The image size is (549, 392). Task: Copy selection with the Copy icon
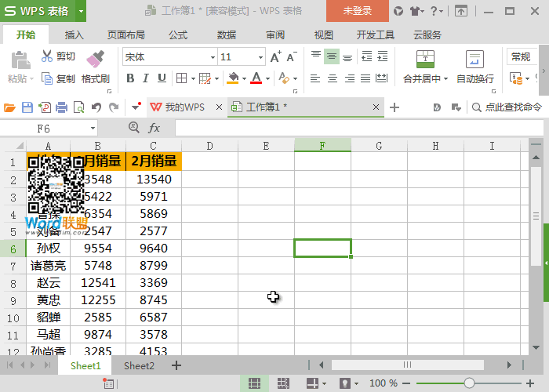tap(47, 78)
